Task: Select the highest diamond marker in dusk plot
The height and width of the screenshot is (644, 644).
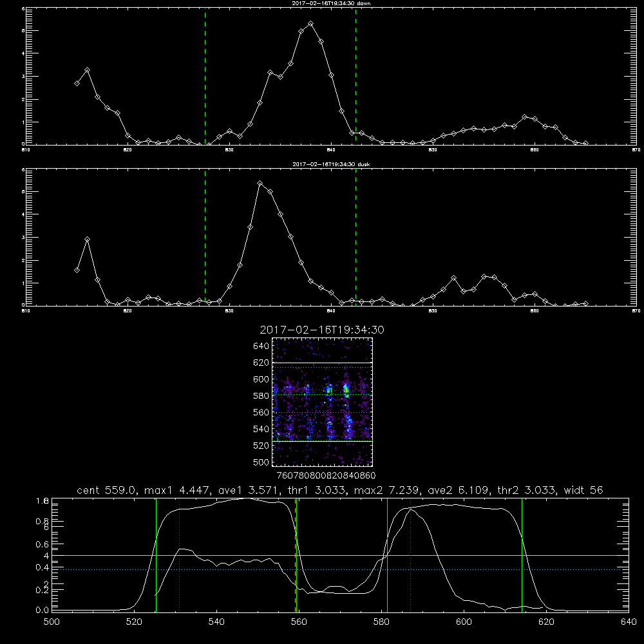Action: (x=260, y=183)
